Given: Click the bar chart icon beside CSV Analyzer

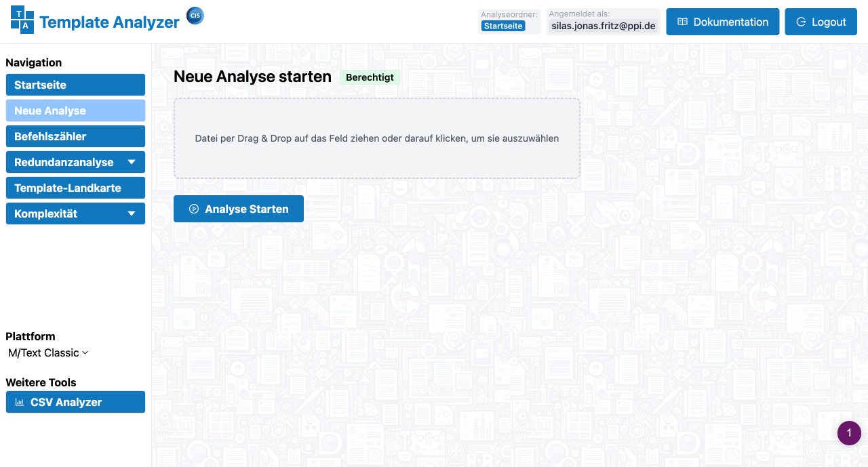Looking at the screenshot, I should 20,402.
